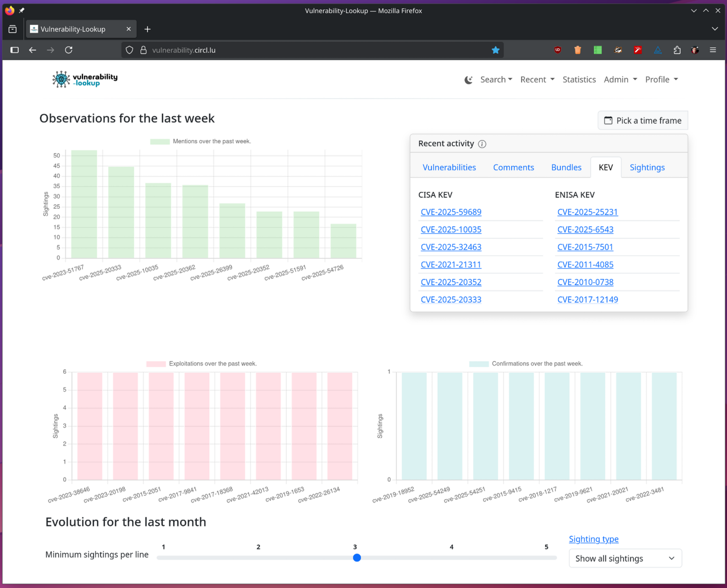Open Firefox extensions puzzle icon
The image size is (727, 588).
click(x=677, y=50)
